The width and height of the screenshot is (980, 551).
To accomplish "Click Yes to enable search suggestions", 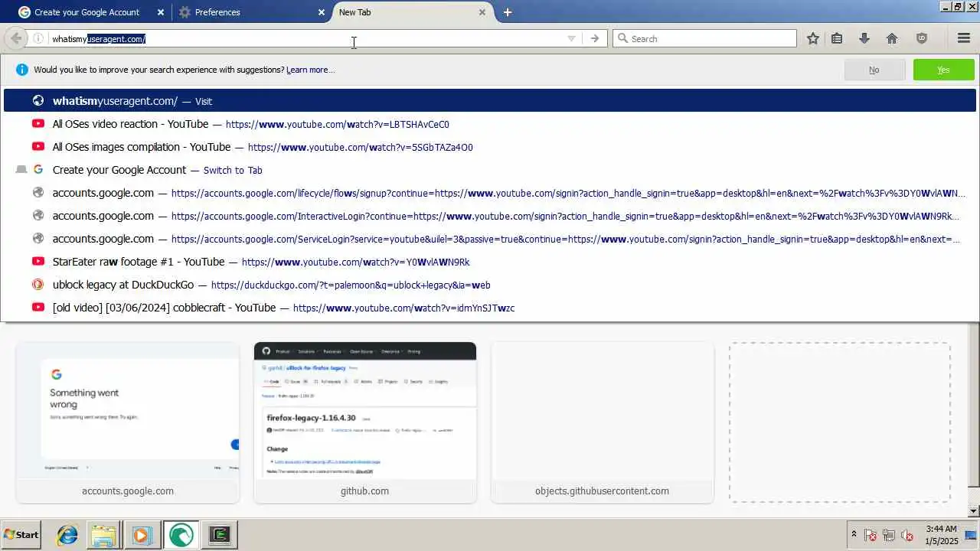I will tap(943, 70).
